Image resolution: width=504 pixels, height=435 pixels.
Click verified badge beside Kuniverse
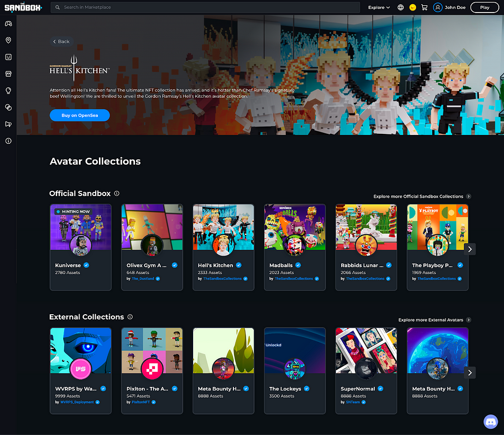point(86,265)
